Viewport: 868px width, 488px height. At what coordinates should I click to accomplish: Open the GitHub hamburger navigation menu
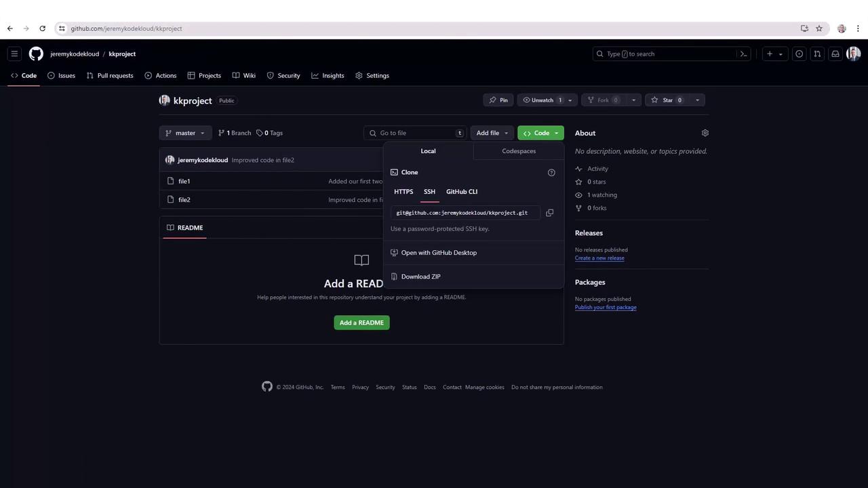pyautogui.click(x=14, y=54)
